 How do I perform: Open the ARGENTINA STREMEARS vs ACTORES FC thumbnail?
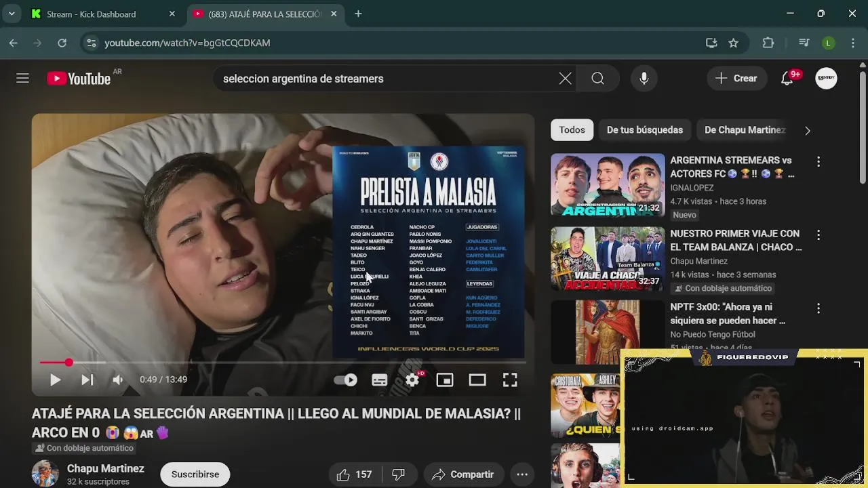pos(608,185)
